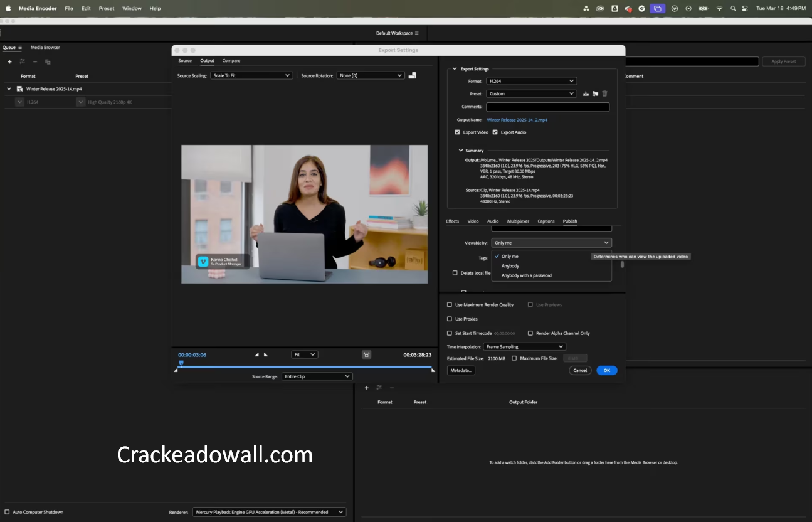The image size is (812, 522).
Task: Open the Fit zoom level dropdown
Action: 305,354
